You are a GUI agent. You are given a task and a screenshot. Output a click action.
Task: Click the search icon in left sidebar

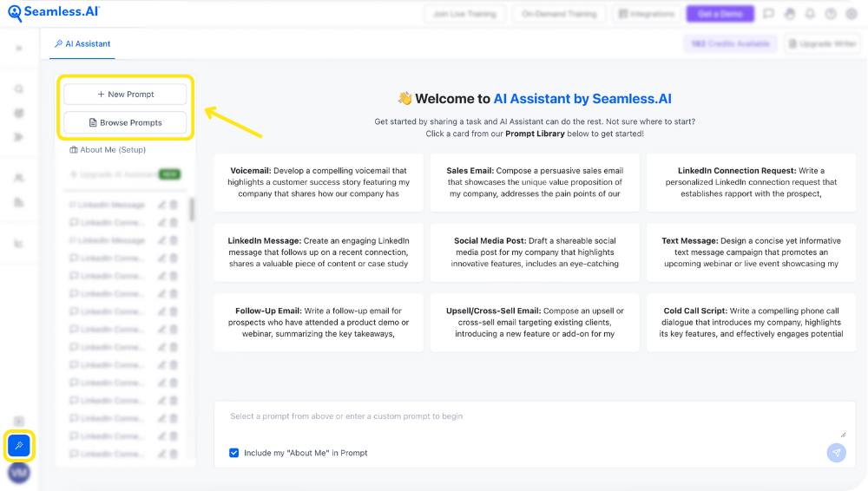click(x=19, y=89)
